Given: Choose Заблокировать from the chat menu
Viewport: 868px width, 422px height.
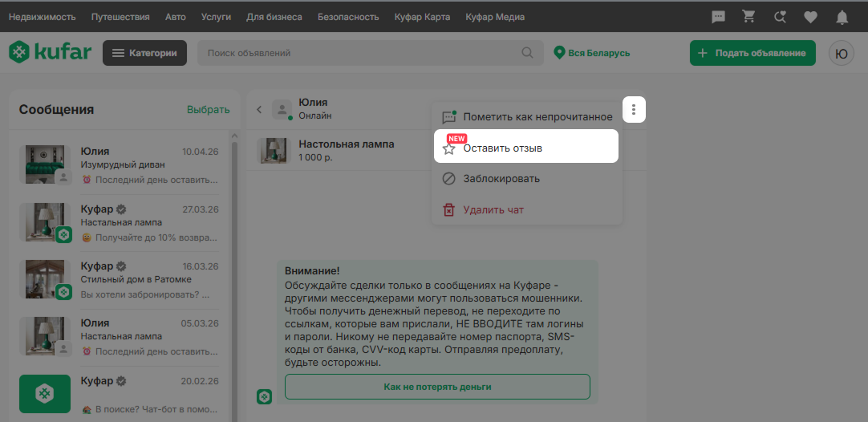Looking at the screenshot, I should 527,179.
